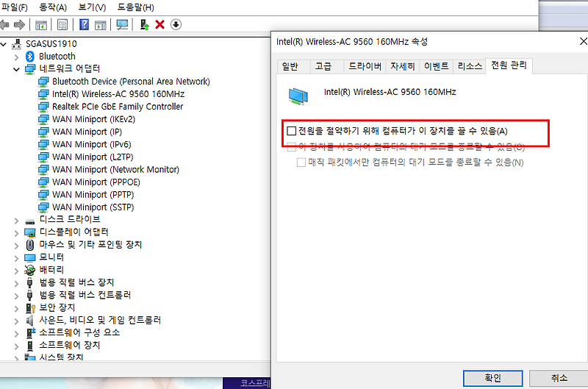Expand the 디스크 드라이브 node
588x389 pixels.
16,221
